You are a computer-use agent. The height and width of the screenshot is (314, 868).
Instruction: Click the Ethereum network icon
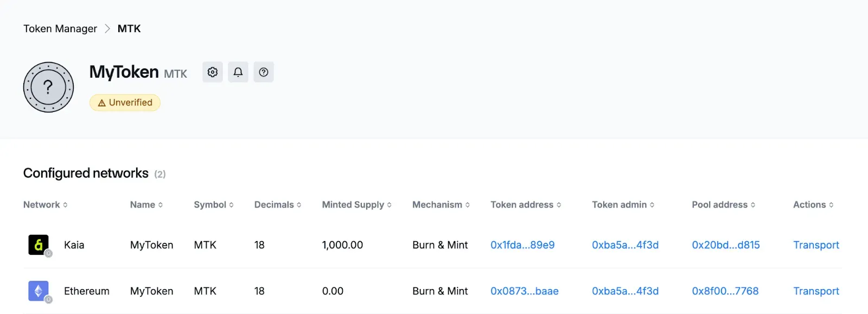[x=39, y=291]
